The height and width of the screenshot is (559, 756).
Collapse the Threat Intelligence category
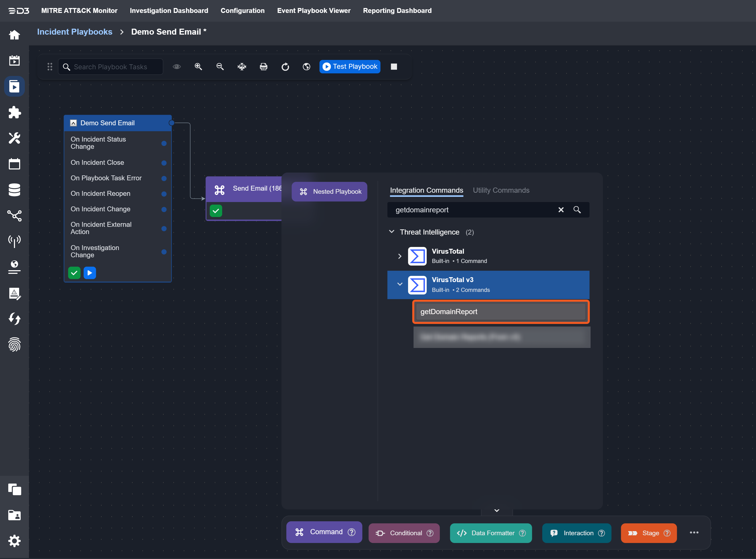392,232
